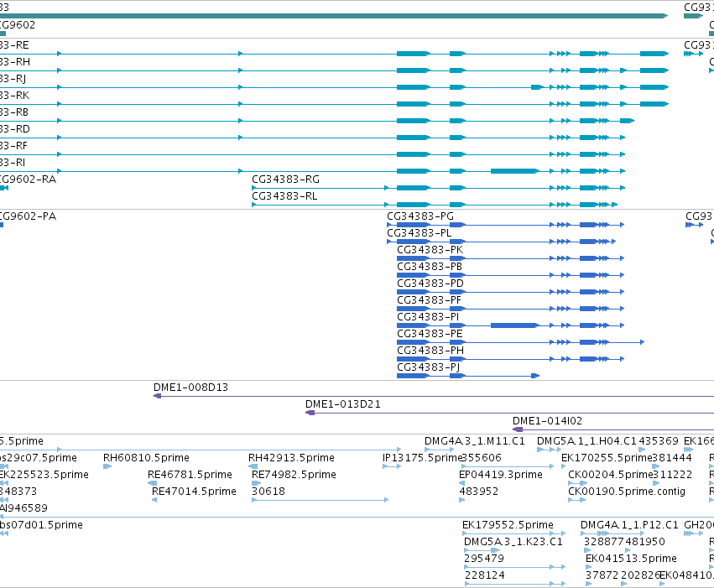
Task: Click the CG34383-PJ label
Action: pos(429,367)
